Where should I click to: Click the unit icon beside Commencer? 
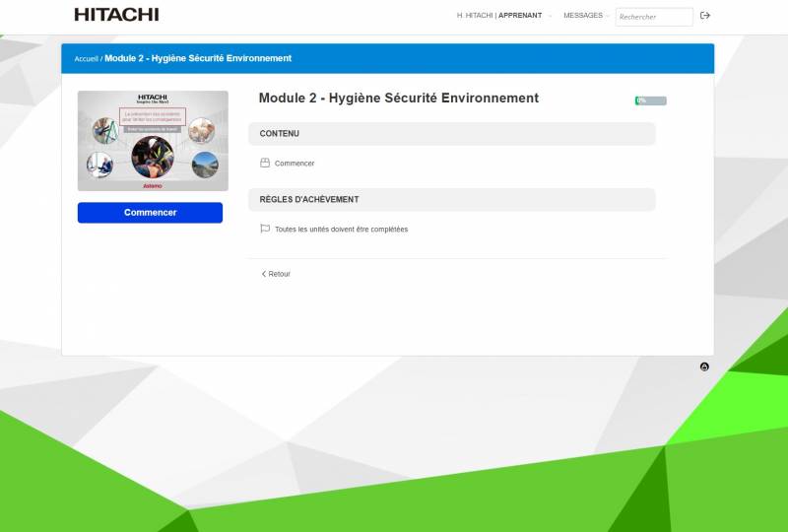click(x=264, y=163)
